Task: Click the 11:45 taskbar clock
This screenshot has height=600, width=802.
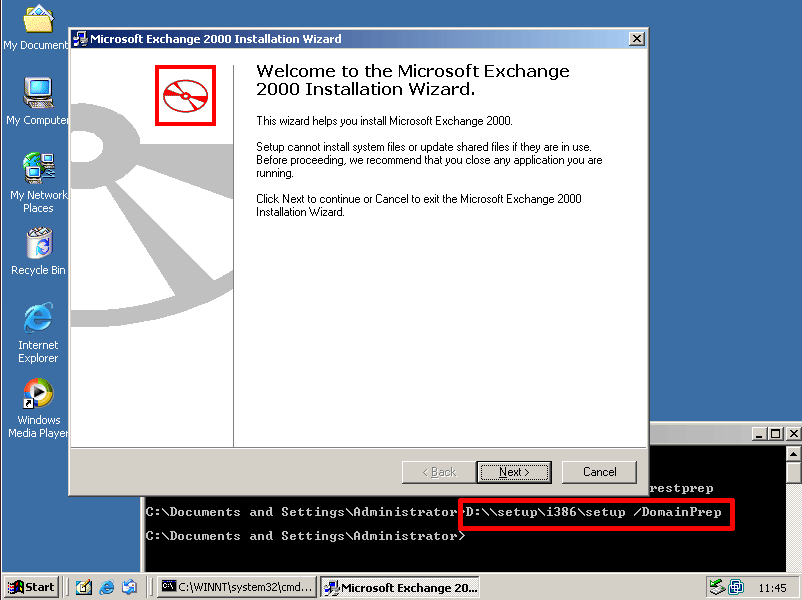Action: 772,588
